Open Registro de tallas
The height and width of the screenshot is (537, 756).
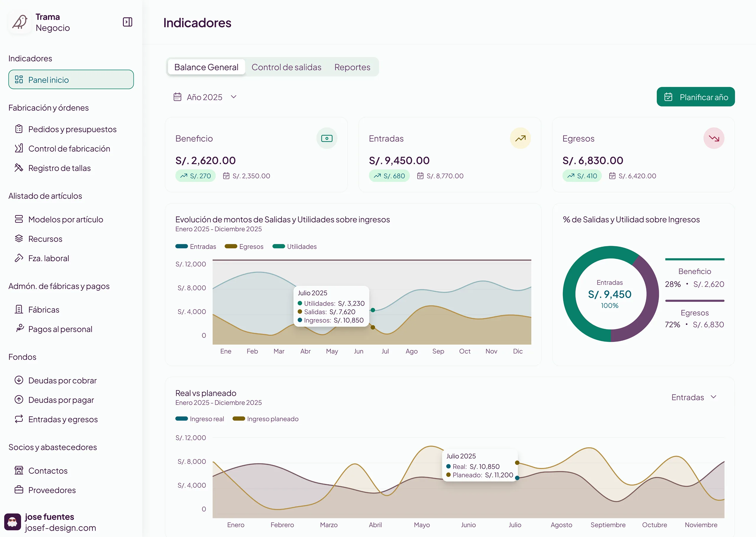53,168
